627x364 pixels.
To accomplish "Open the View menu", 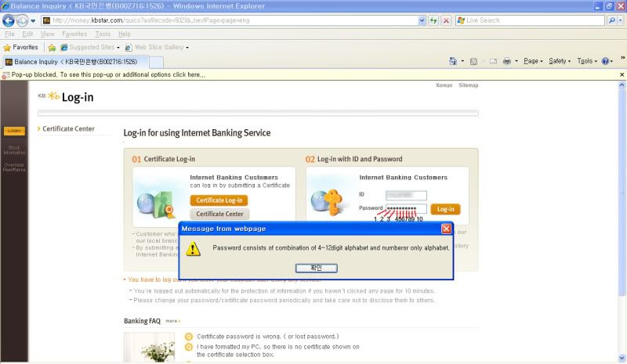I will [x=47, y=34].
